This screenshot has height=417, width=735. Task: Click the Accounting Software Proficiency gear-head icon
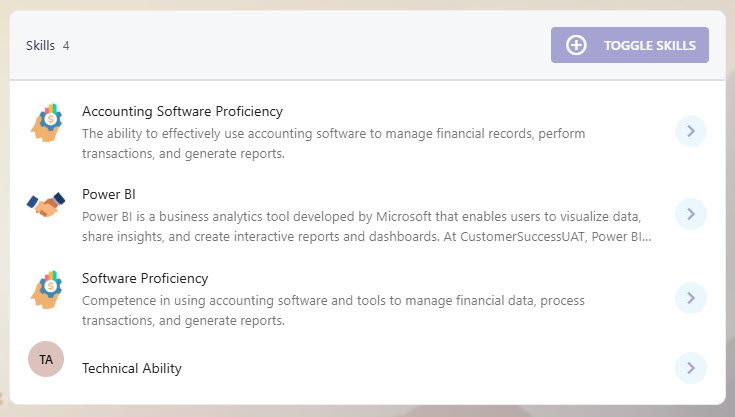coord(46,123)
